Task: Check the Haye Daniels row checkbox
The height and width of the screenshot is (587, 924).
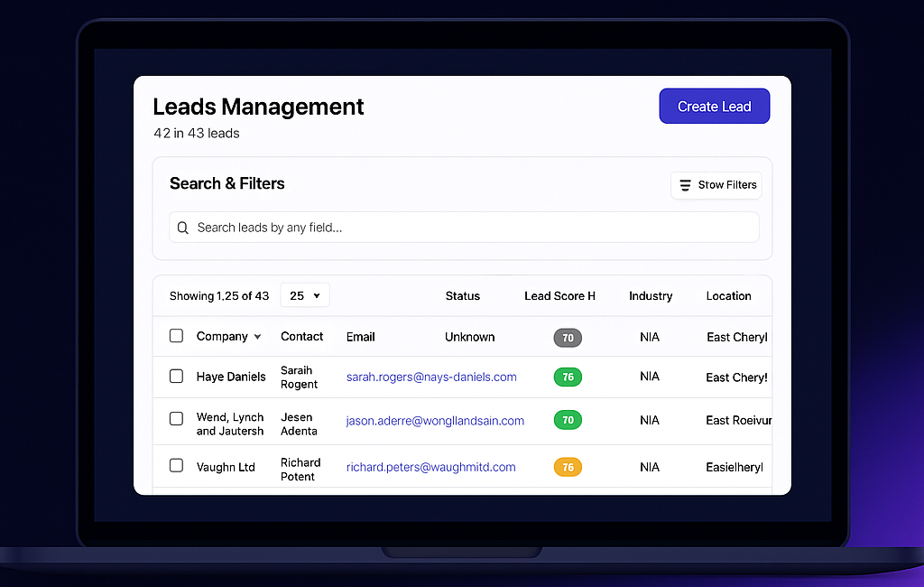Action: pos(177,376)
